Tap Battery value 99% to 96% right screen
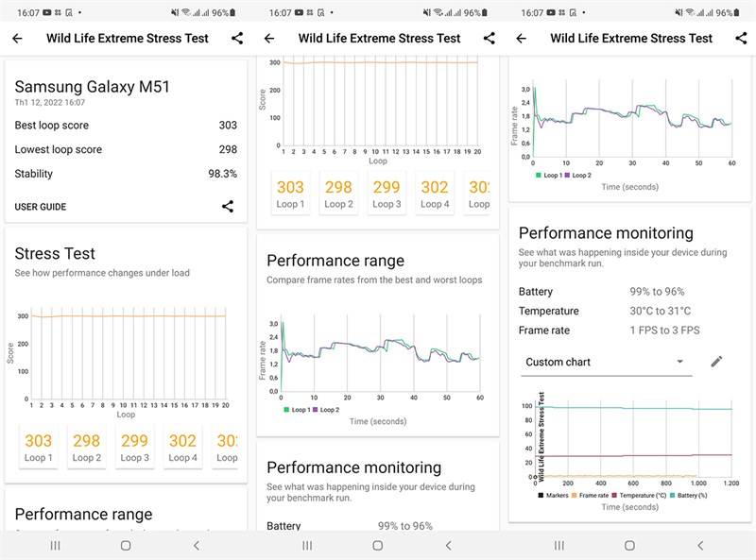 [x=657, y=292]
